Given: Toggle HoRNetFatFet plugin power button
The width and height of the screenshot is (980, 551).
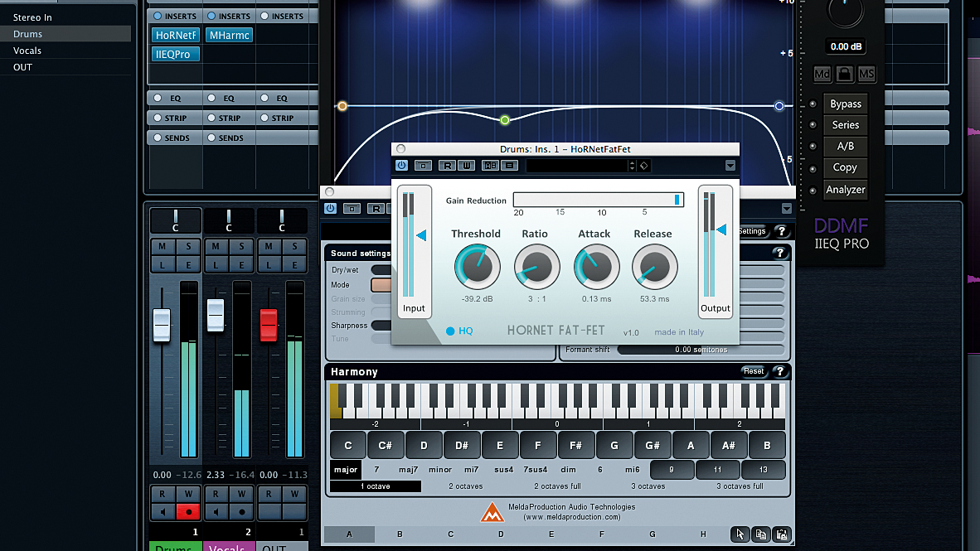Looking at the screenshot, I should [x=401, y=166].
